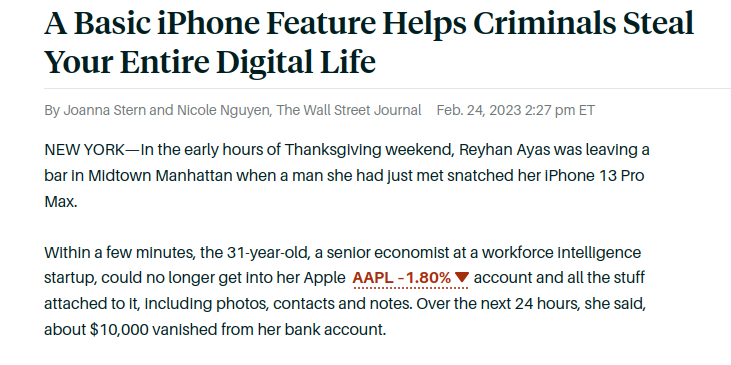Click the word 'Max.' ending first paragraph
731x365 pixels.
coord(61,202)
